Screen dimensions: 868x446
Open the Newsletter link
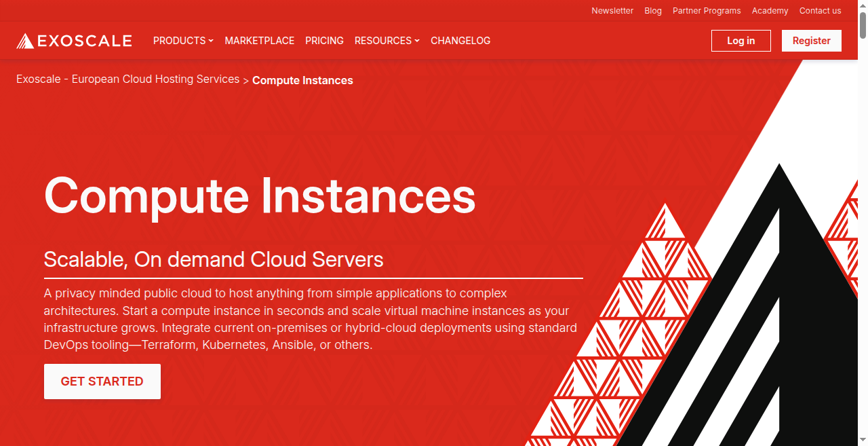click(x=612, y=11)
